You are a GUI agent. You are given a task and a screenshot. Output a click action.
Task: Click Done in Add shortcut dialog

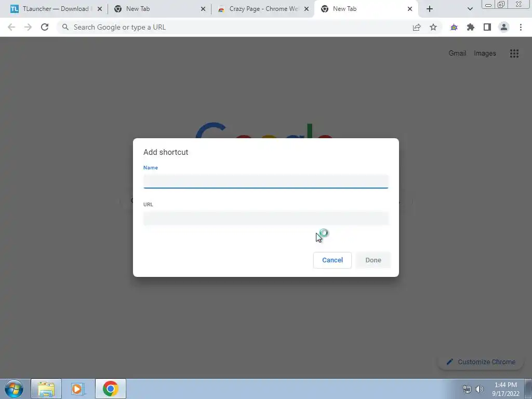(x=373, y=260)
